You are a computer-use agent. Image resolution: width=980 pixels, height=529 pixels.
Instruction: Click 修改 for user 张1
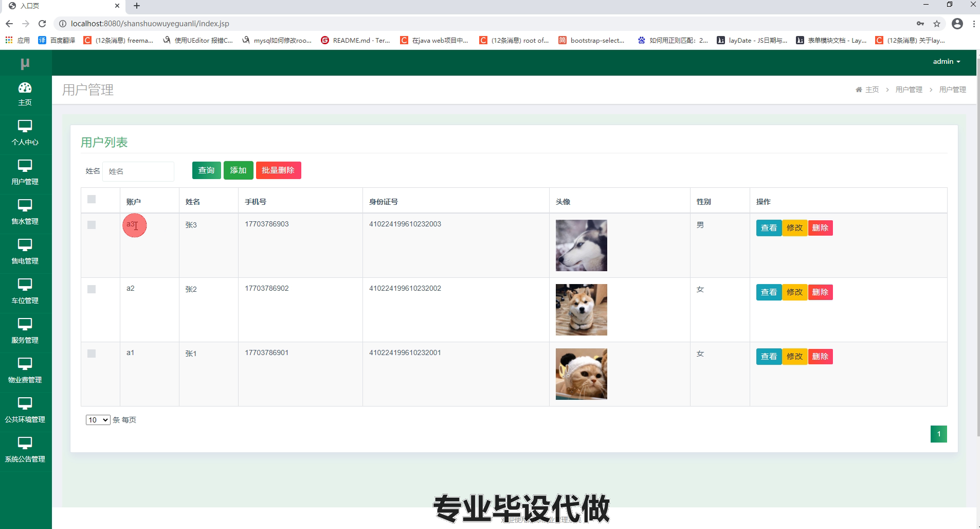tap(794, 357)
